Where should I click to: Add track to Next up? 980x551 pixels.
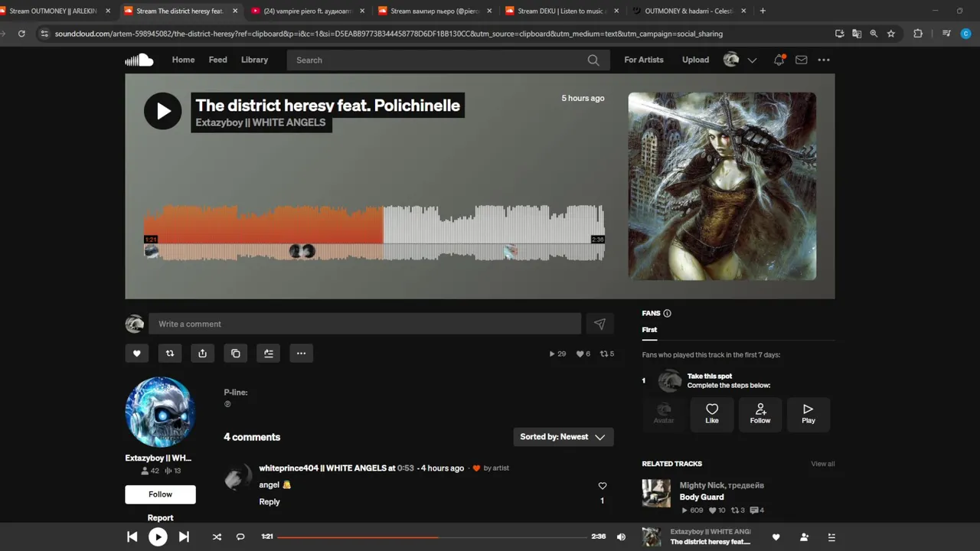point(268,354)
